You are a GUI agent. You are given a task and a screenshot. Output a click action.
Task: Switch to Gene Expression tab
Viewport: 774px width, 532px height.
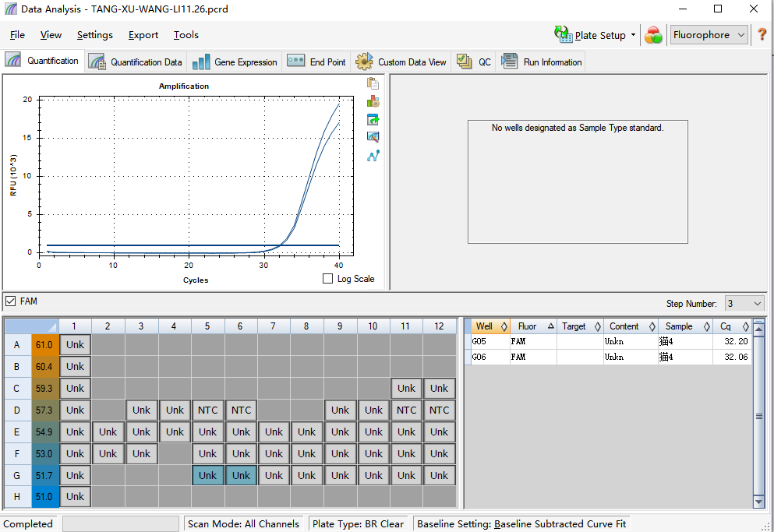click(x=235, y=62)
